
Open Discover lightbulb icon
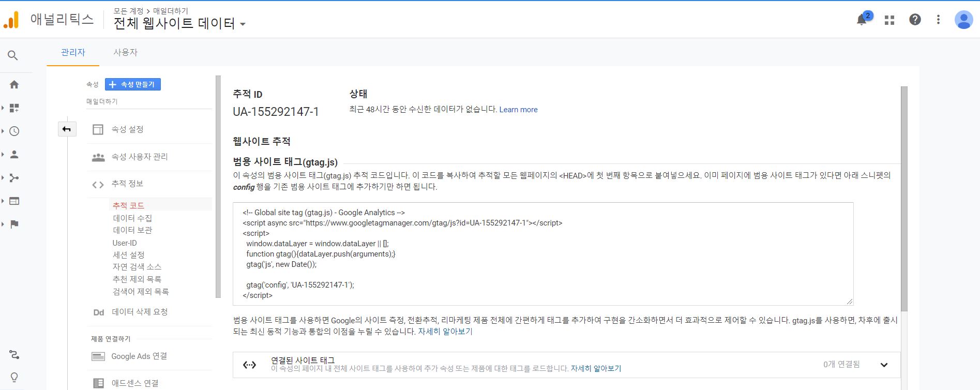(x=14, y=377)
